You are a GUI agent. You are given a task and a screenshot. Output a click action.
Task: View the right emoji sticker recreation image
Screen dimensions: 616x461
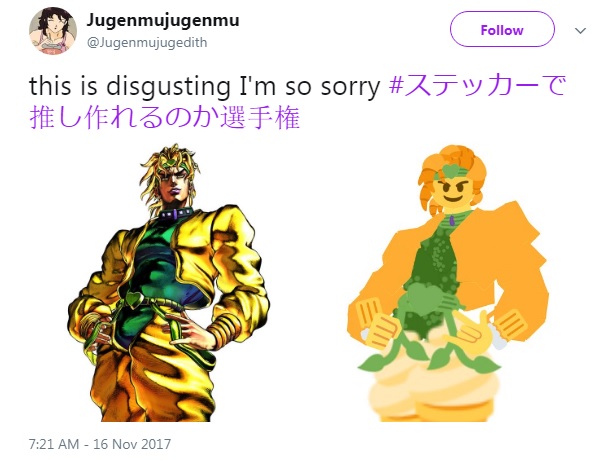pos(448,283)
